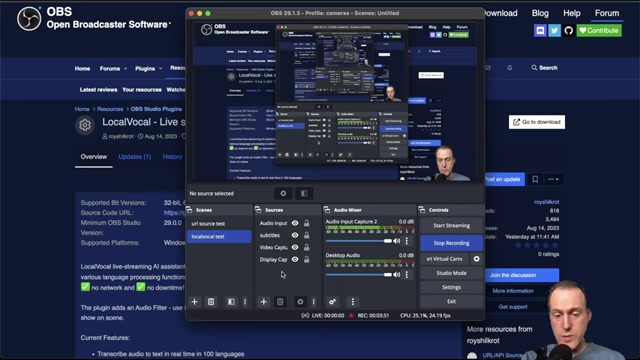Viewport: 640px width, 360px height.
Task: Hide the Audio Input source
Action: (x=295, y=223)
